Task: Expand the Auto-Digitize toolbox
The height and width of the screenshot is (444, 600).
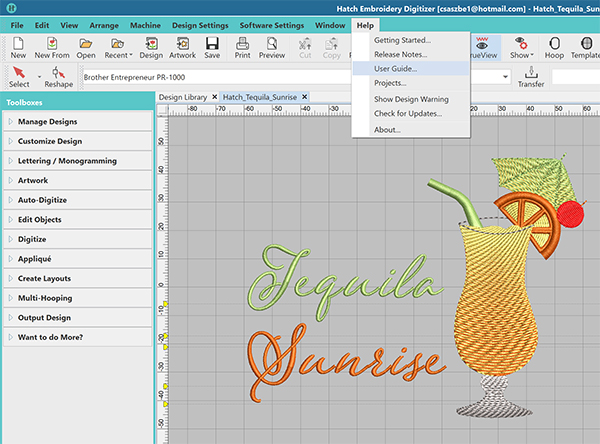Action: [47, 200]
